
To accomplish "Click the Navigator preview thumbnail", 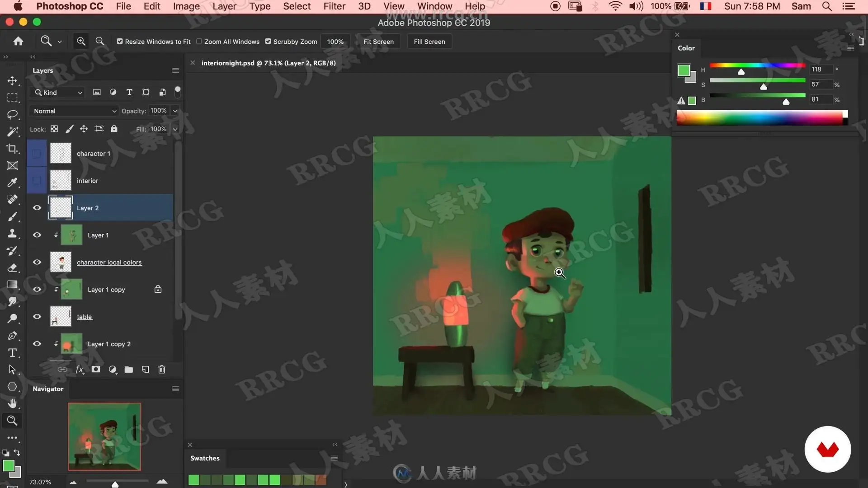I will (104, 436).
